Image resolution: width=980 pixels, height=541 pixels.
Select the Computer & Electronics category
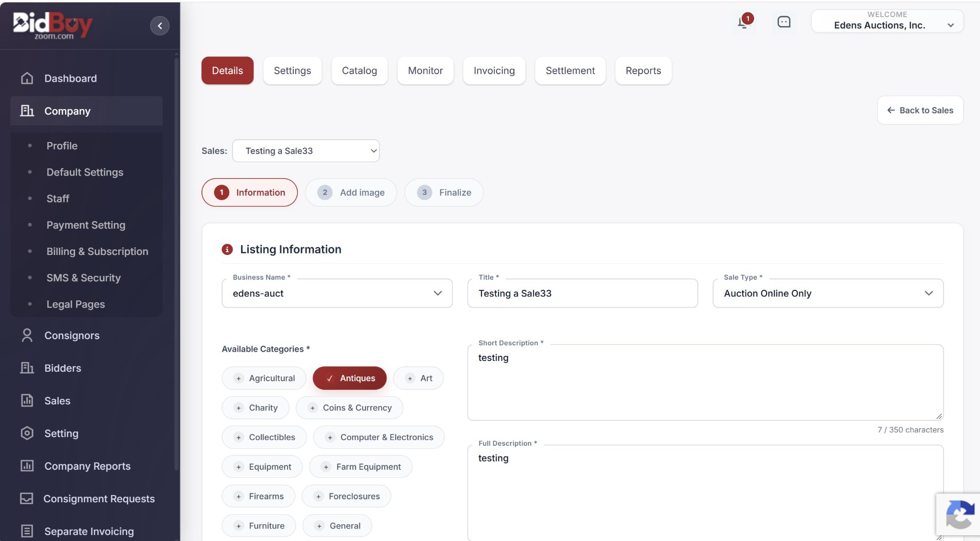coord(379,437)
